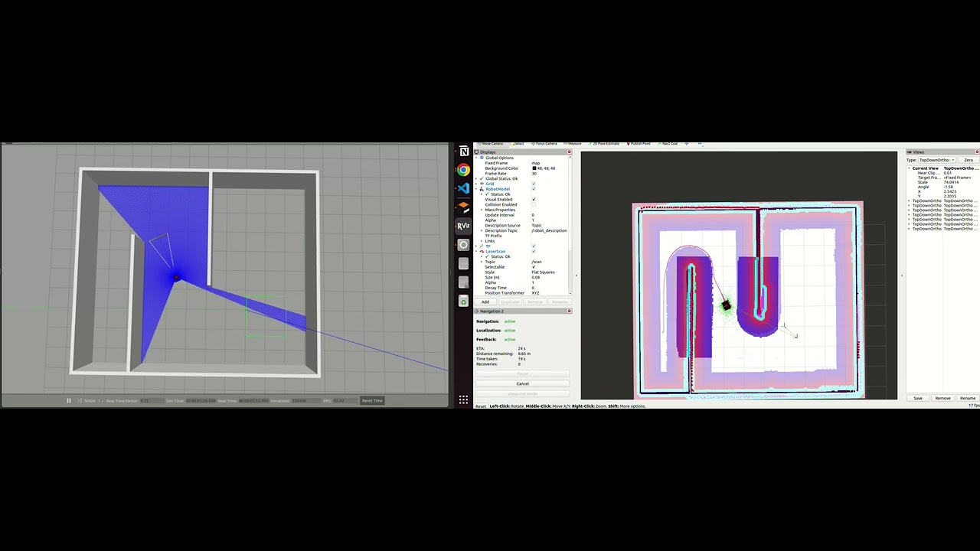The width and height of the screenshot is (980, 551).
Task: Show Applications grid in the dock
Action: click(x=463, y=399)
